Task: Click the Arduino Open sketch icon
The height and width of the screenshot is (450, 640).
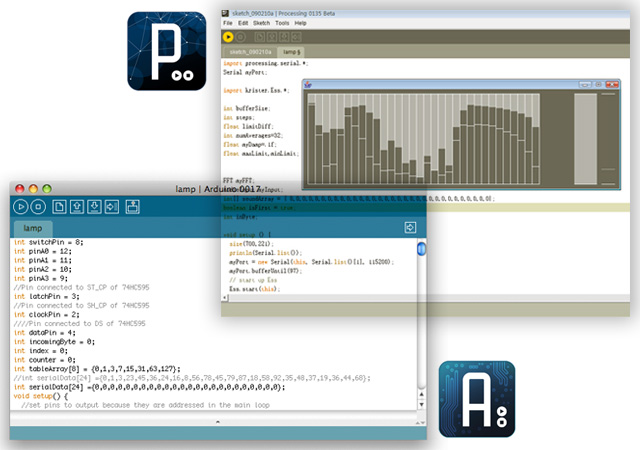Action: [x=77, y=206]
